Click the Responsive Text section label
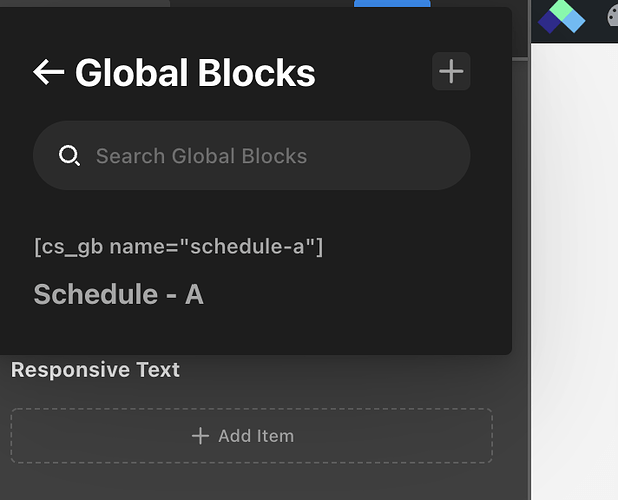Image resolution: width=618 pixels, height=500 pixels. click(x=96, y=370)
